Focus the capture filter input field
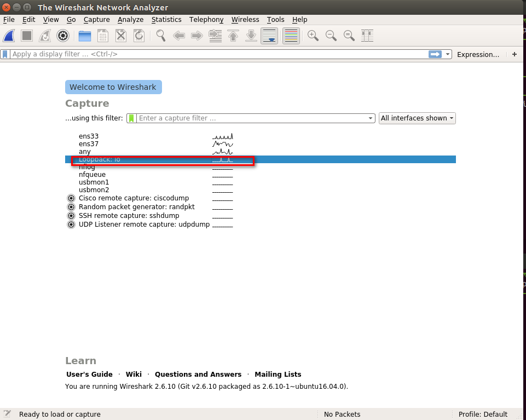 252,118
